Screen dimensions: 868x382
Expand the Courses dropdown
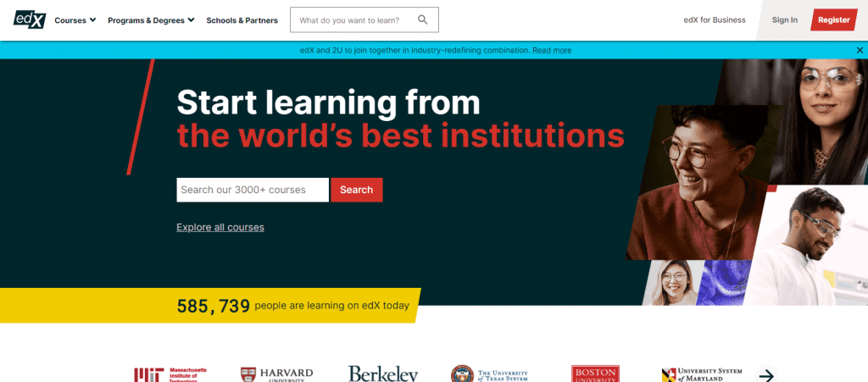tap(75, 19)
